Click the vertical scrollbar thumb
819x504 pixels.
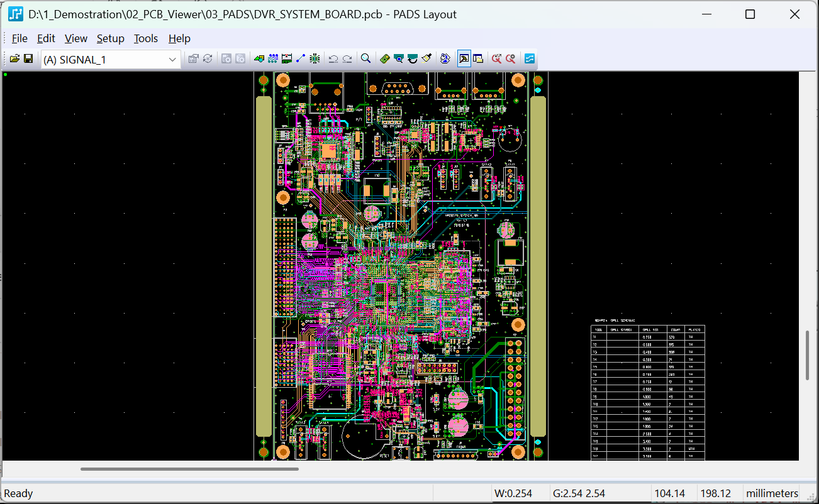(x=808, y=355)
